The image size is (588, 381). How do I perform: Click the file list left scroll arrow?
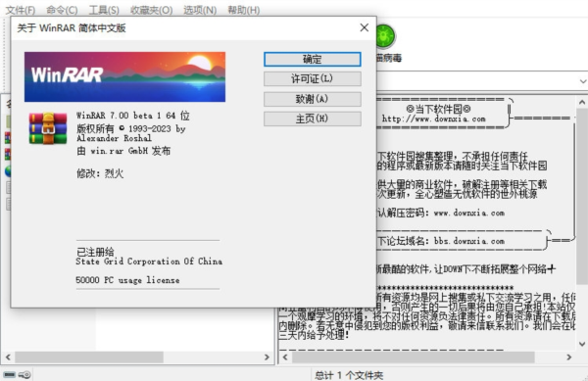tap(8, 357)
